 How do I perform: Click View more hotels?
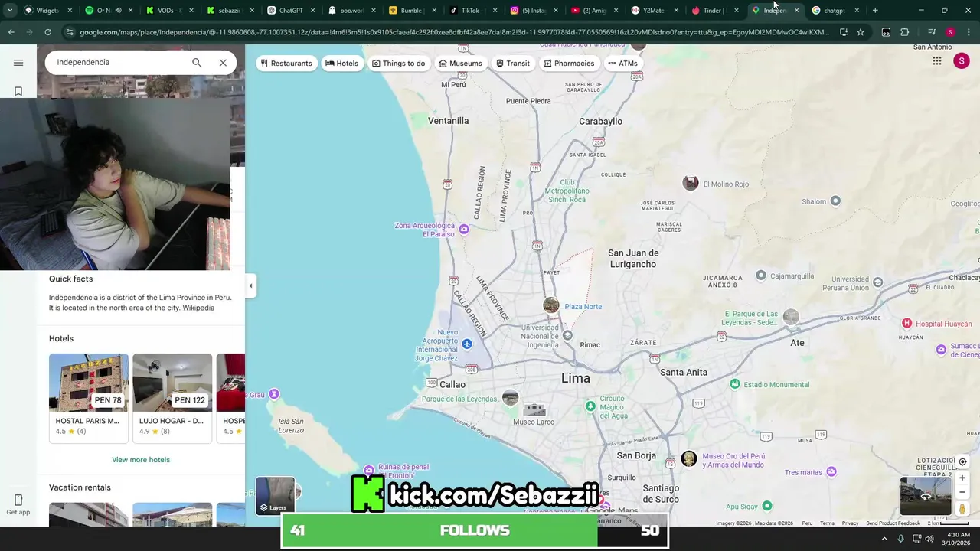[x=141, y=460]
